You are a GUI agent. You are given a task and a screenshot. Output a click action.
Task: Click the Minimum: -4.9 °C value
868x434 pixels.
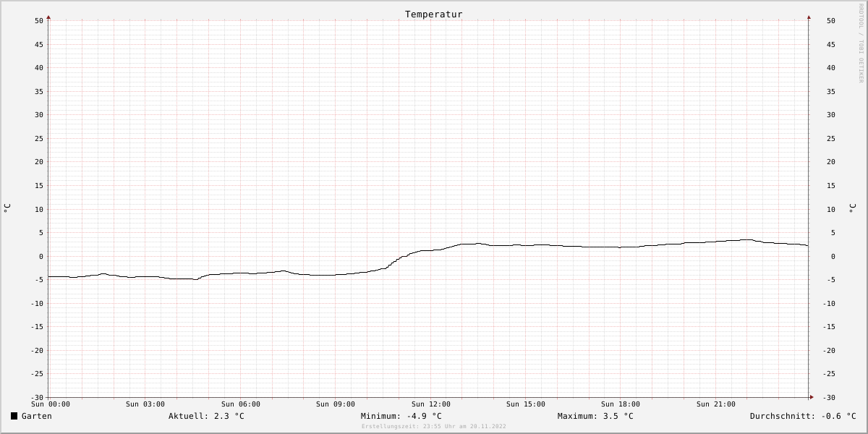tap(401, 416)
